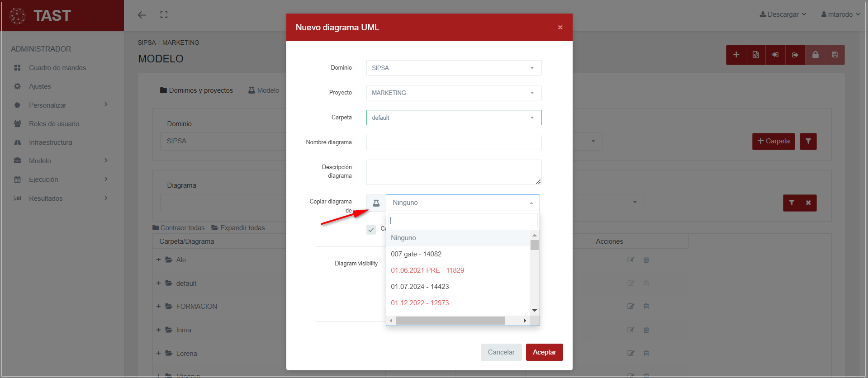Select '007 gate - 14082' from list
The width and height of the screenshot is (868, 378).
416,254
